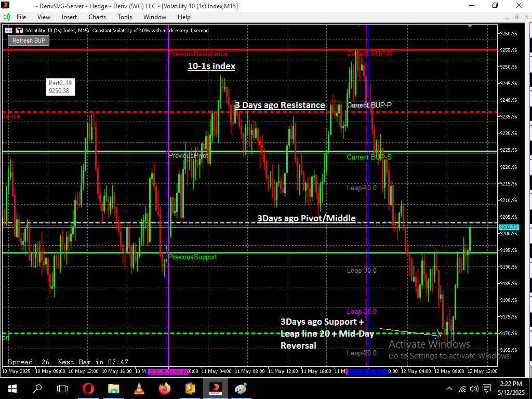Click the '11 May 04:00' time axis label

click(x=216, y=371)
